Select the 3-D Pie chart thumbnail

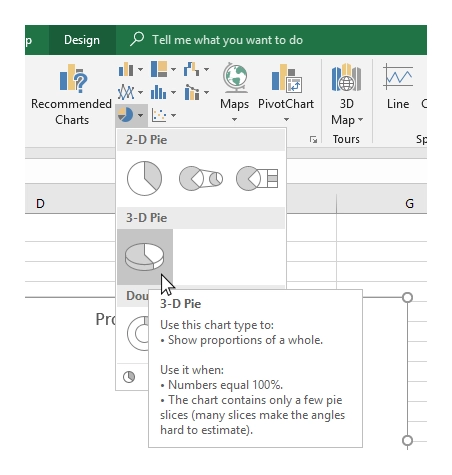[145, 257]
